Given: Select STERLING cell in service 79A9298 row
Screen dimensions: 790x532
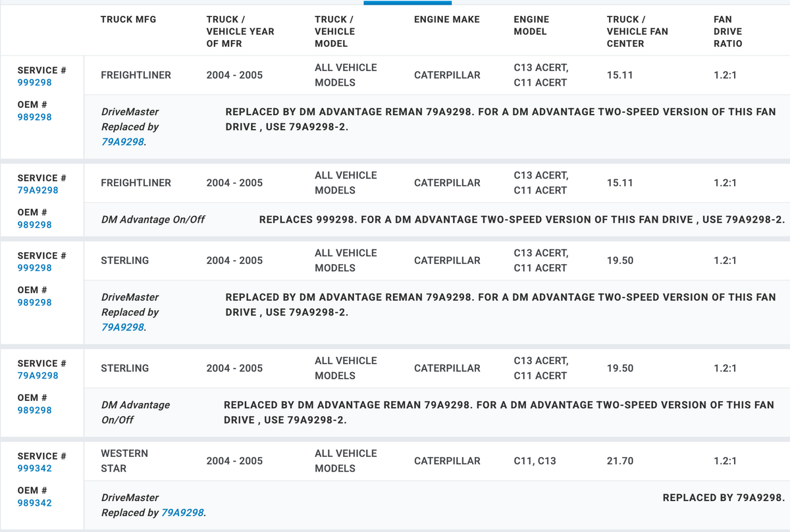Looking at the screenshot, I should [x=125, y=369].
